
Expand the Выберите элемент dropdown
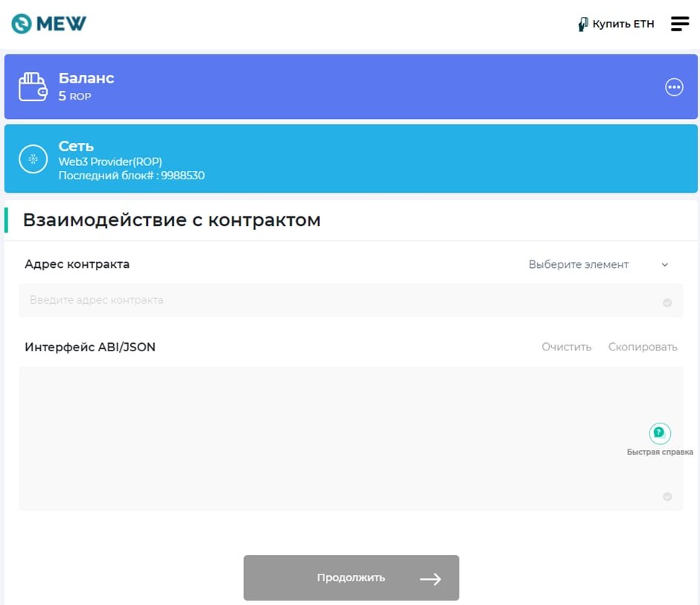(598, 264)
